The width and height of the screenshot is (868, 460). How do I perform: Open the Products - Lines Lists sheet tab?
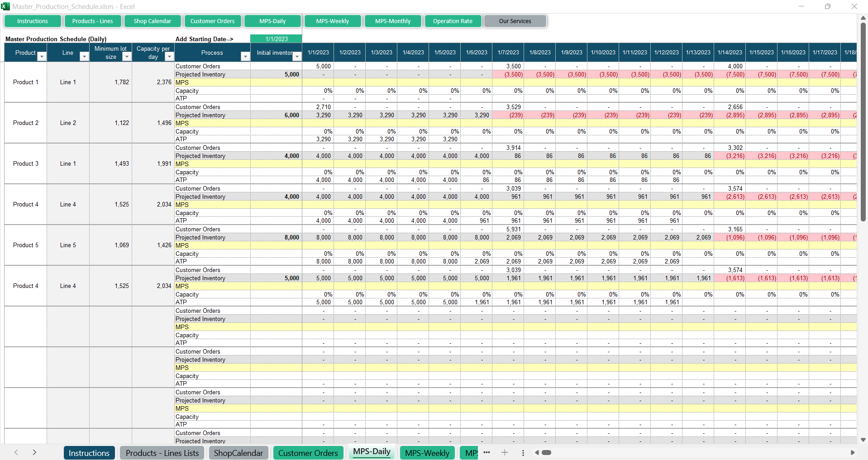(162, 453)
